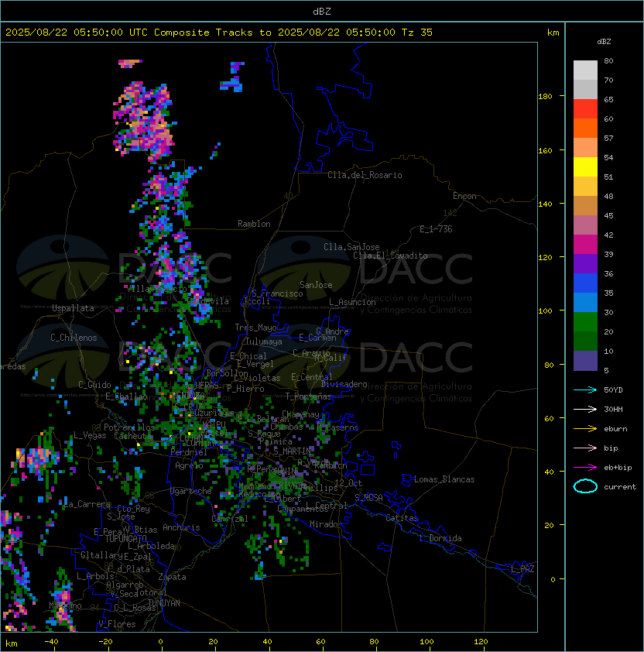This screenshot has width=644, height=652.
Task: Click the 'current' legend label
Action: pos(620,487)
